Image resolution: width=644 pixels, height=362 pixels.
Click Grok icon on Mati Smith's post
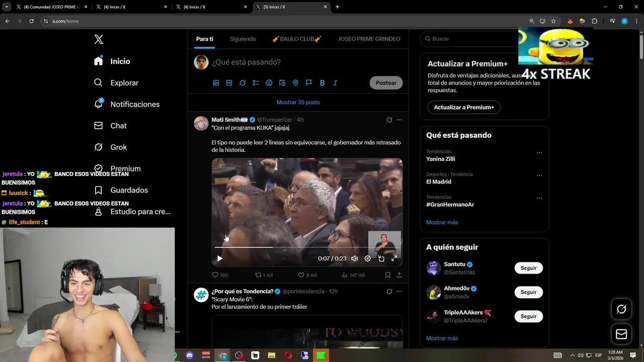click(389, 120)
